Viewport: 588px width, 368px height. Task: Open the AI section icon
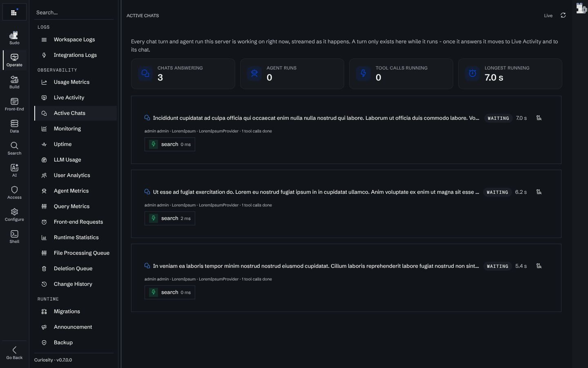(14, 171)
